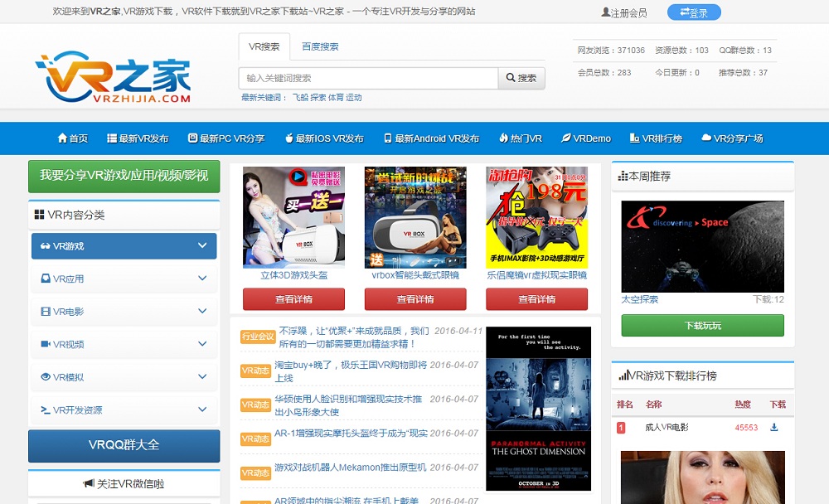This screenshot has height=504, width=829.
Task: Click the 注册会员 link
Action: point(624,12)
